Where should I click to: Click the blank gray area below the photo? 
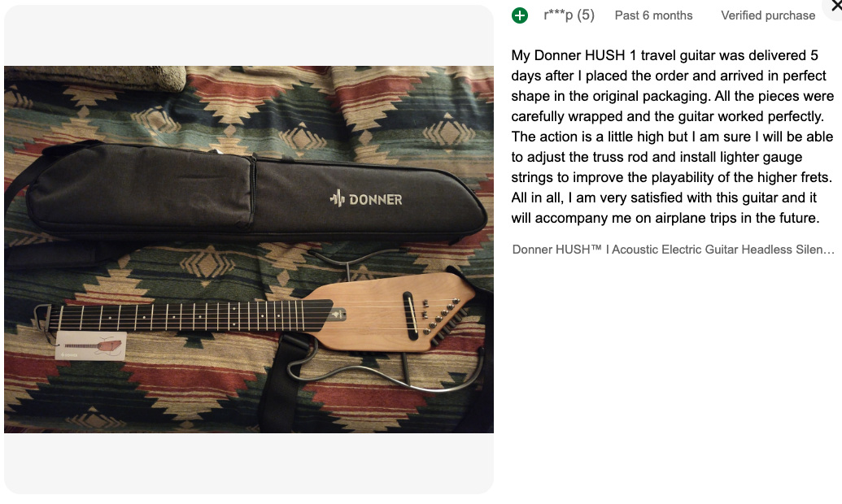pos(249,463)
